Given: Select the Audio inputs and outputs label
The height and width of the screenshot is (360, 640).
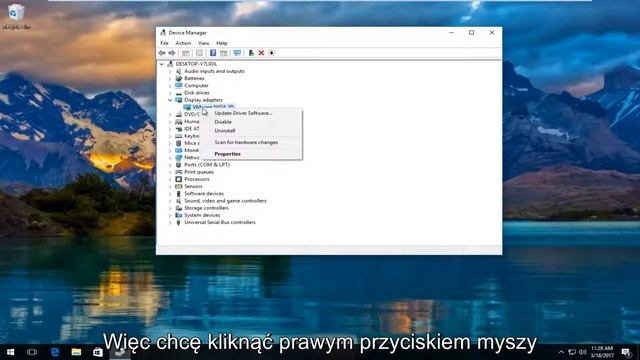Looking at the screenshot, I should [x=214, y=71].
